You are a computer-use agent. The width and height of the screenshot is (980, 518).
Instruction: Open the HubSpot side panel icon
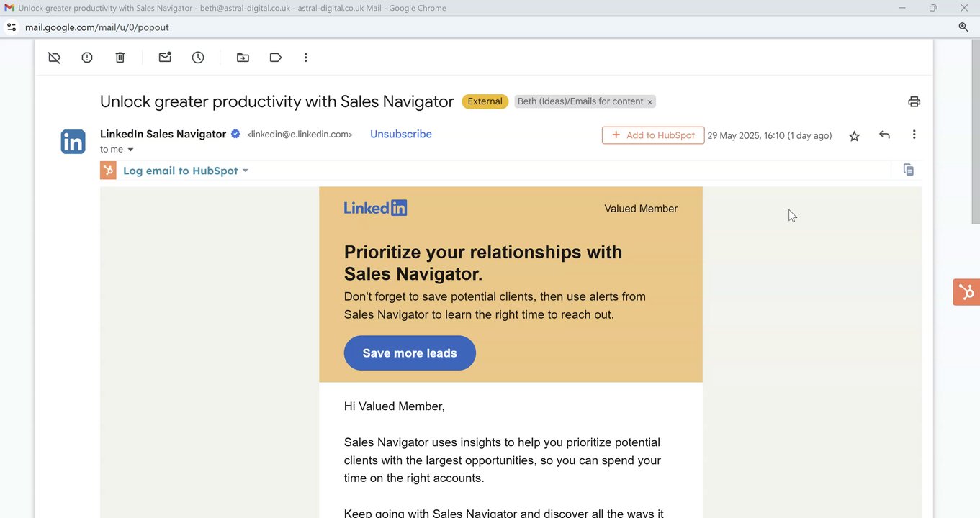966,292
